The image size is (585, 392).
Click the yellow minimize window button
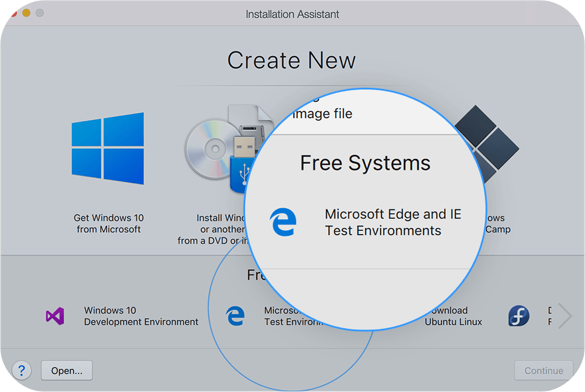[x=26, y=13]
